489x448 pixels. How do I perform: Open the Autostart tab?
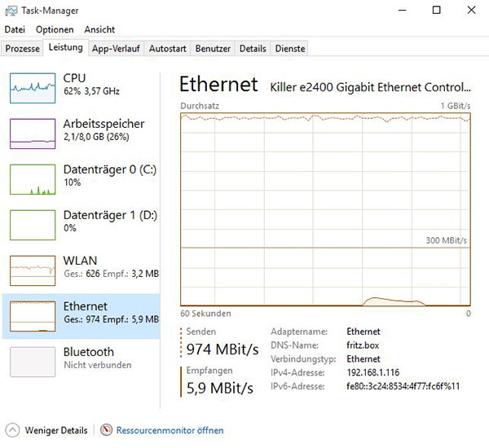[167, 49]
